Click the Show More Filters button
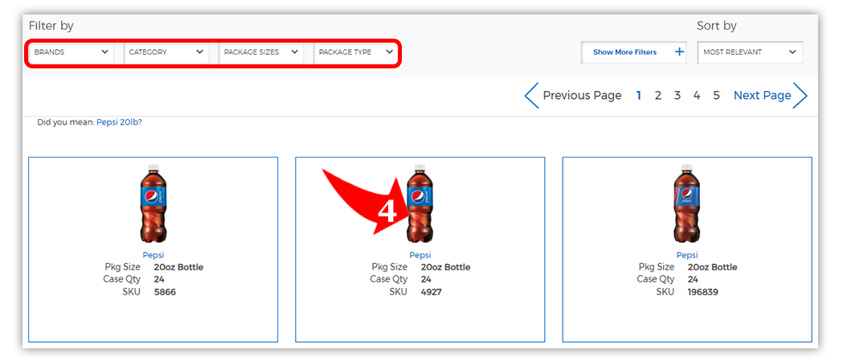868x362 pixels. click(633, 52)
